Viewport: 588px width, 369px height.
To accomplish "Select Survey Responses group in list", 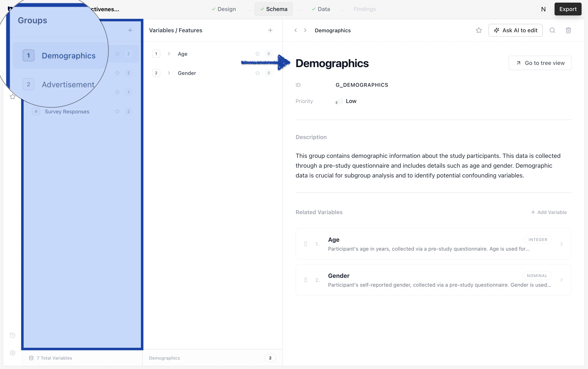I will point(67,112).
